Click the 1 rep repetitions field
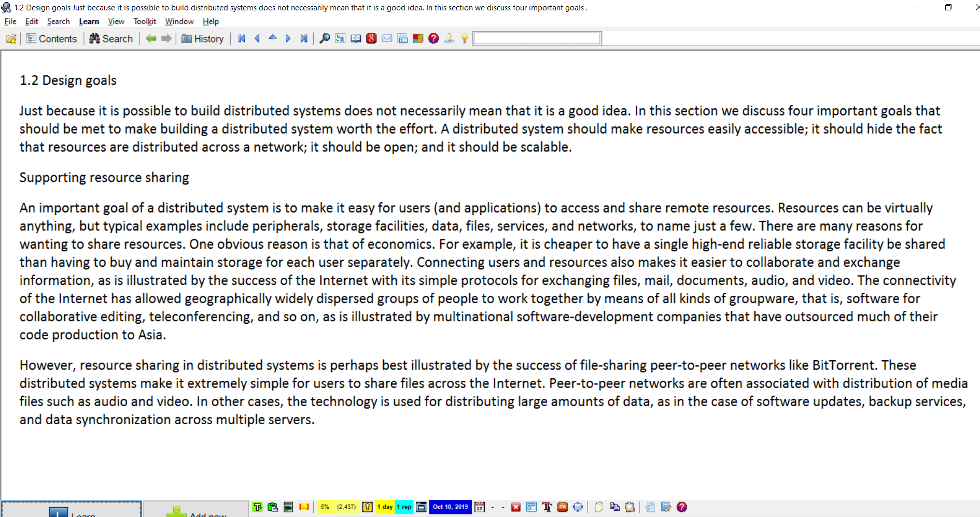 click(x=404, y=507)
